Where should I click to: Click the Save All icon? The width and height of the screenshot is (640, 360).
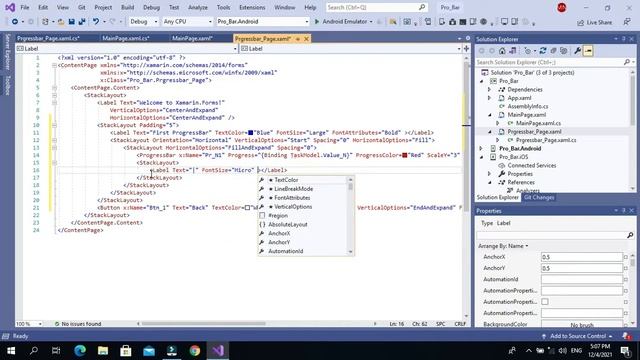[x=82, y=22]
